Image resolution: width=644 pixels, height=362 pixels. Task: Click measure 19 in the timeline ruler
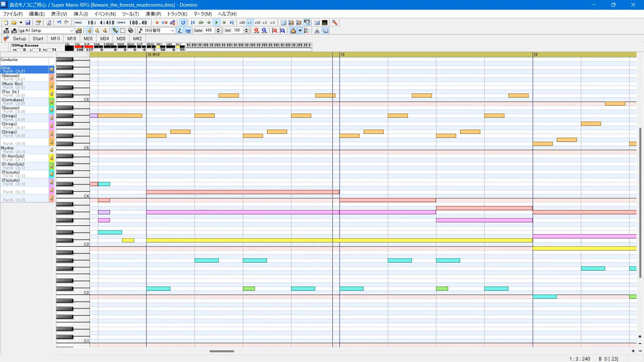click(342, 54)
